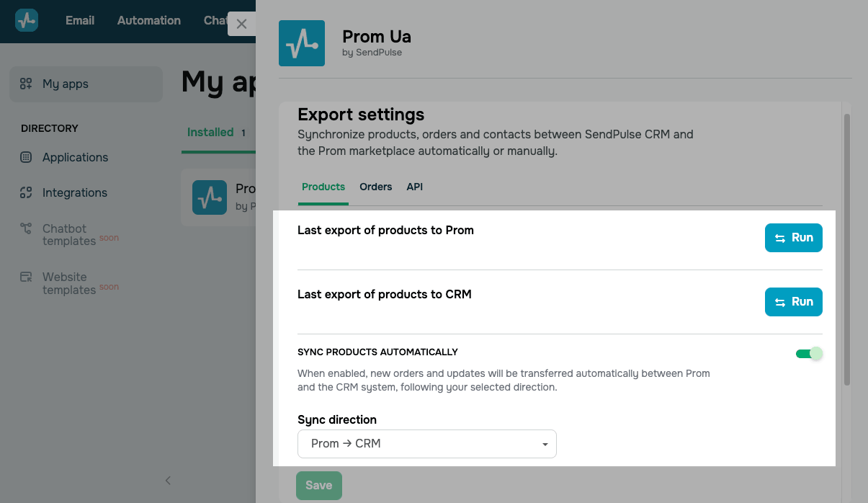Click the Website templates icon
Screen dimensions: 868x503
click(26, 277)
